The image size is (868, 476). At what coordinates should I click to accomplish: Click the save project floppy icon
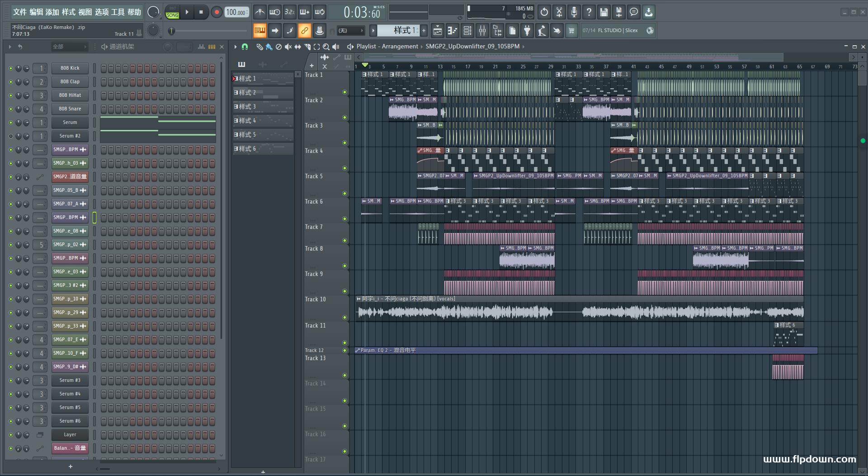(604, 12)
